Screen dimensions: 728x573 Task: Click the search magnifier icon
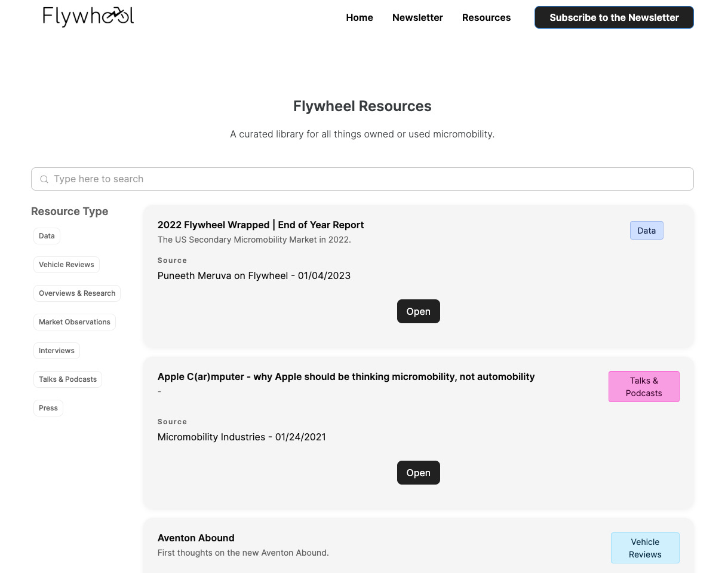pos(44,179)
